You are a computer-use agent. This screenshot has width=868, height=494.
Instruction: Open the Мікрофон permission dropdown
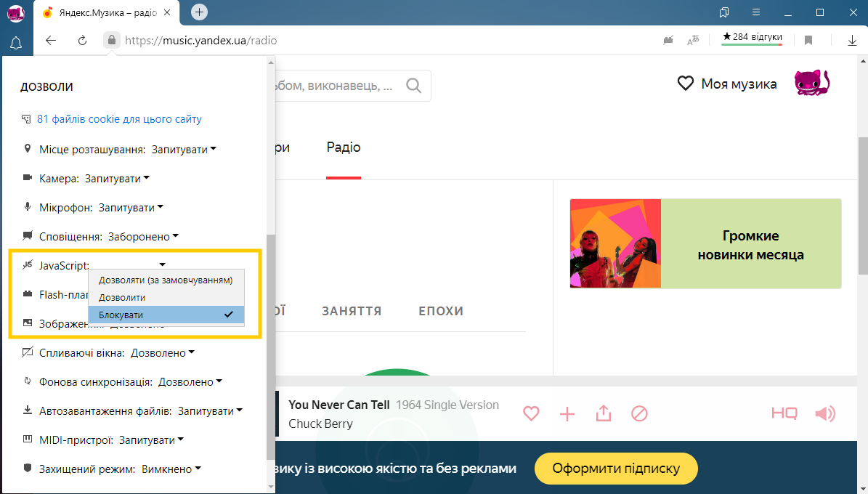point(131,208)
